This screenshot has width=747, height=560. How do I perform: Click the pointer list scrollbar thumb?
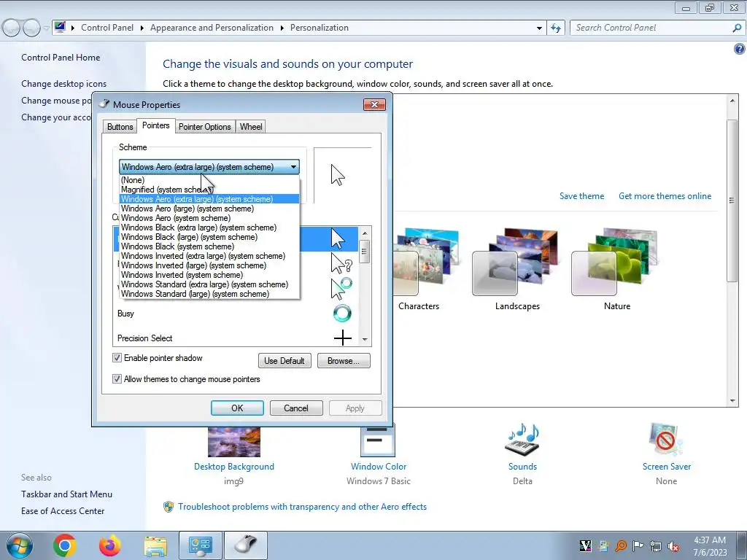tap(365, 252)
